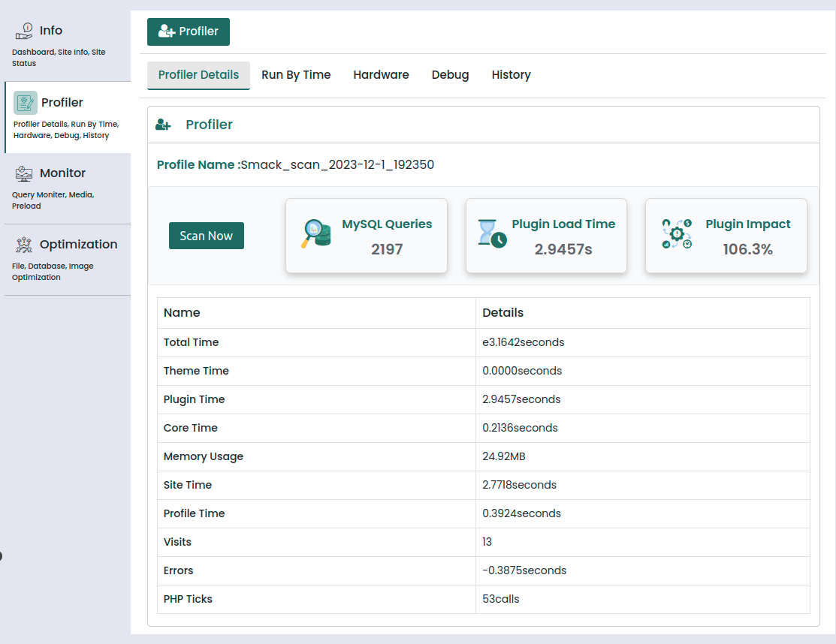Image resolution: width=836 pixels, height=644 pixels.
Task: Click the Profiler panel heading text
Action: click(x=209, y=125)
